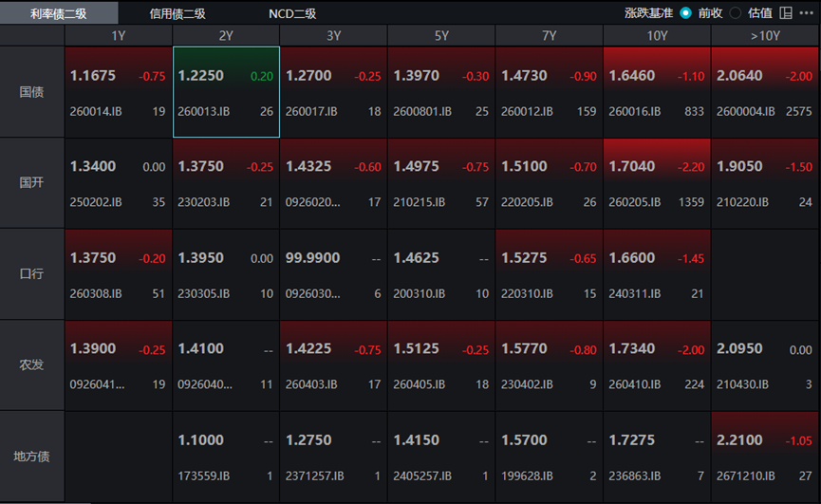Click yield 1.4100 in the 农发 row

(x=200, y=348)
